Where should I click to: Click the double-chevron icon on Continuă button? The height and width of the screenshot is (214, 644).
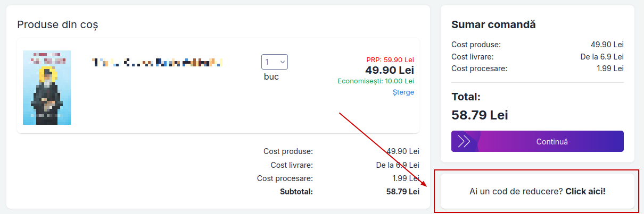(x=464, y=141)
